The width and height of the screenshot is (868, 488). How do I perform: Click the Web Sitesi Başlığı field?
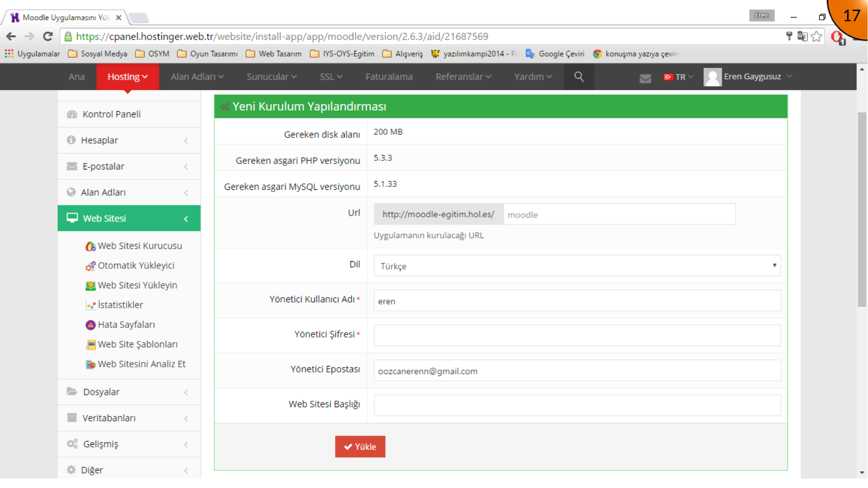[x=577, y=405]
